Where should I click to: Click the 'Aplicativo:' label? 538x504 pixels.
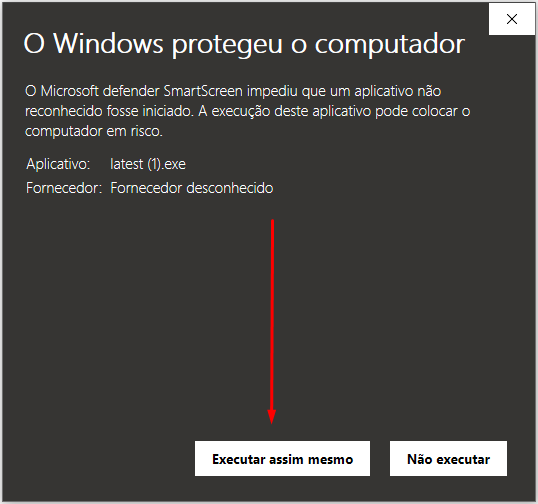58,164
